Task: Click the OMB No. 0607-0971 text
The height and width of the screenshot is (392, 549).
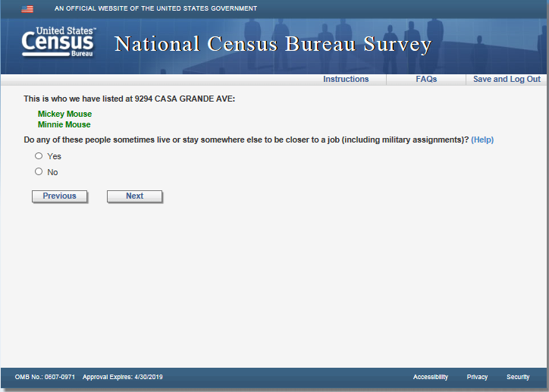Action: [45, 377]
